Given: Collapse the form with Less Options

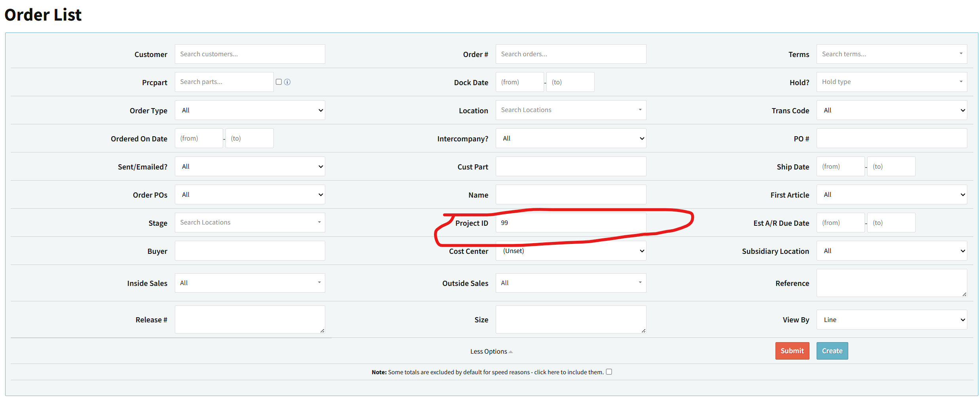Looking at the screenshot, I should (491, 352).
